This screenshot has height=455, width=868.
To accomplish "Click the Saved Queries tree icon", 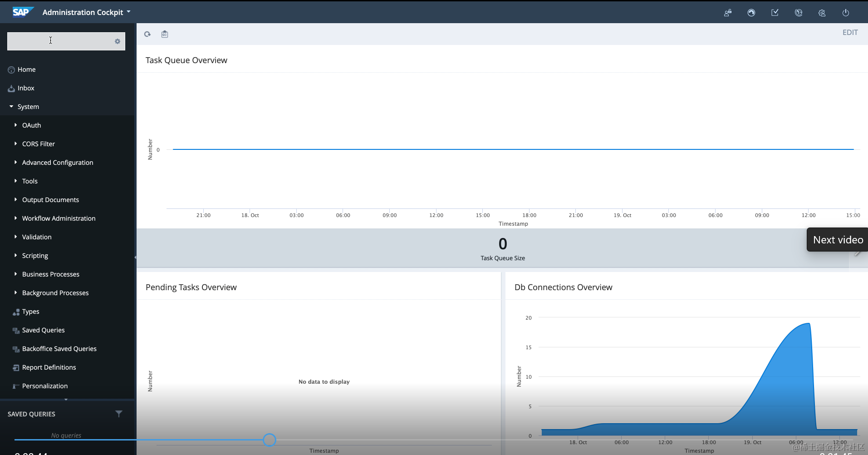I will 16,331.
